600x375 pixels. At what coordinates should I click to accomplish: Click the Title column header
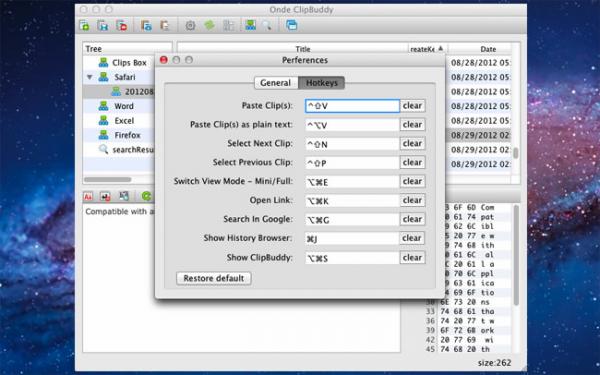pyautogui.click(x=293, y=49)
